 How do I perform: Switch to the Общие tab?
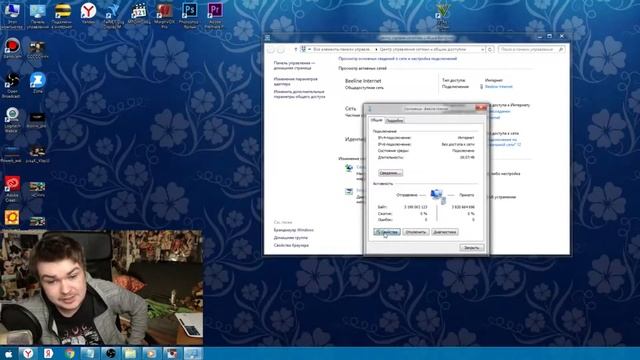coord(376,120)
